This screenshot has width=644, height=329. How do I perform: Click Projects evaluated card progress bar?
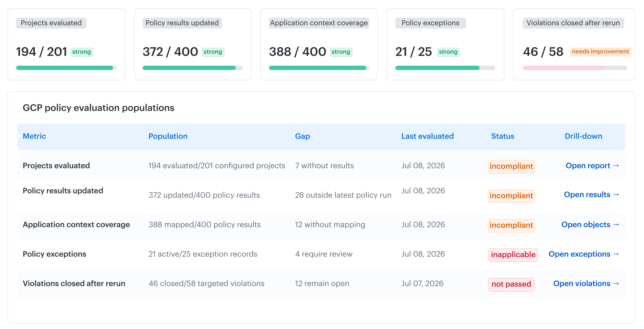(66, 68)
